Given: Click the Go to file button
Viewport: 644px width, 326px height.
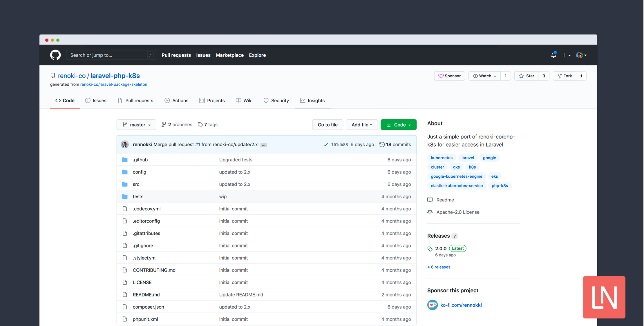Looking at the screenshot, I should click(x=327, y=124).
